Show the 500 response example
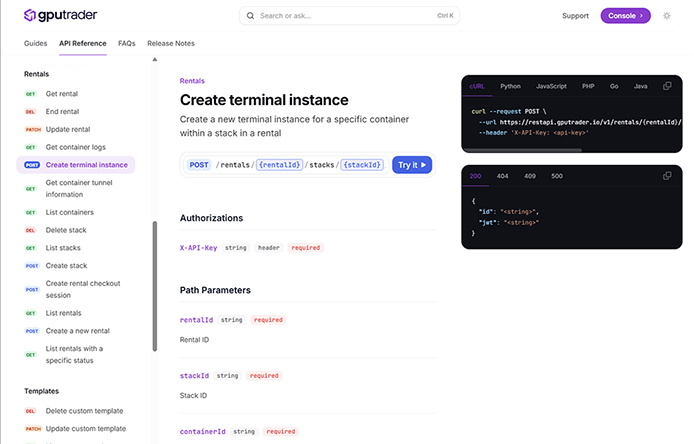This screenshot has height=444, width=694. click(x=557, y=176)
